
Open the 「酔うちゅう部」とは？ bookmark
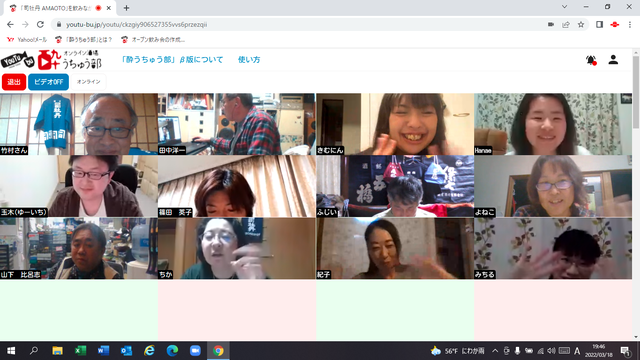pyautogui.click(x=83, y=40)
